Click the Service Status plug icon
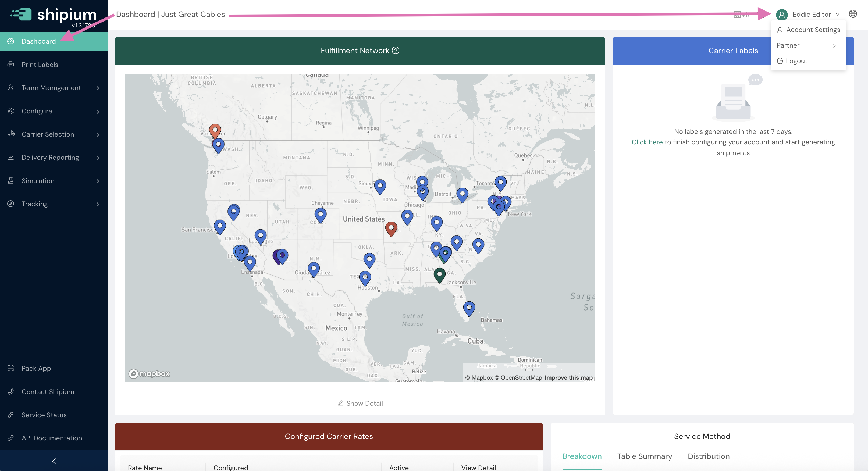The height and width of the screenshot is (471, 868). (11, 415)
